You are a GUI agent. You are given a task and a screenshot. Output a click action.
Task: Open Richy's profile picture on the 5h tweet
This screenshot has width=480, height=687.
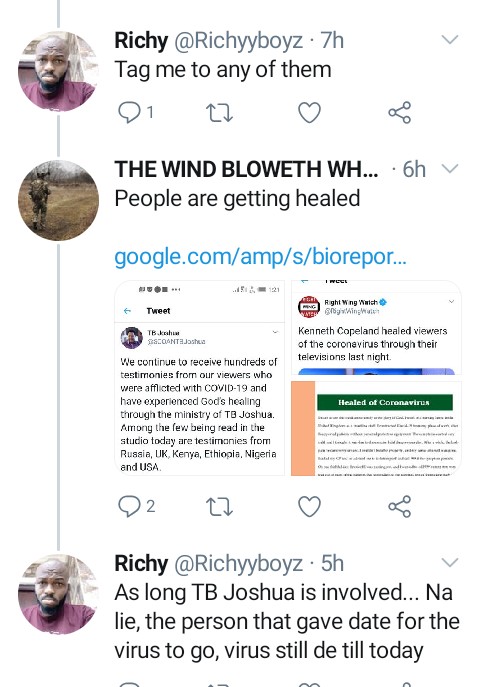coord(58,594)
